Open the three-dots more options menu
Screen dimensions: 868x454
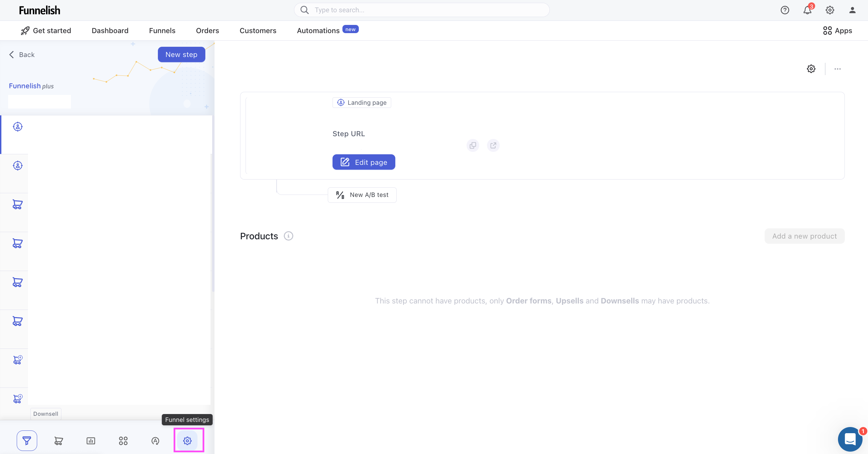[838, 69]
